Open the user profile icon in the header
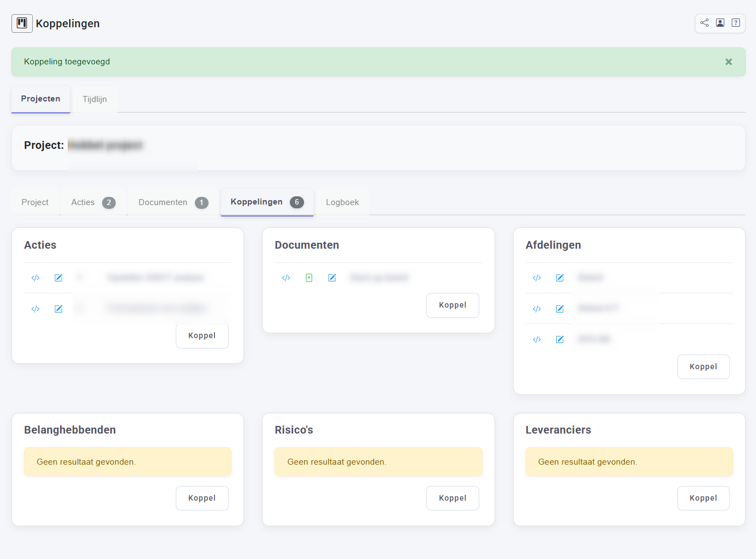Viewport: 756px width, 559px height. pos(721,23)
